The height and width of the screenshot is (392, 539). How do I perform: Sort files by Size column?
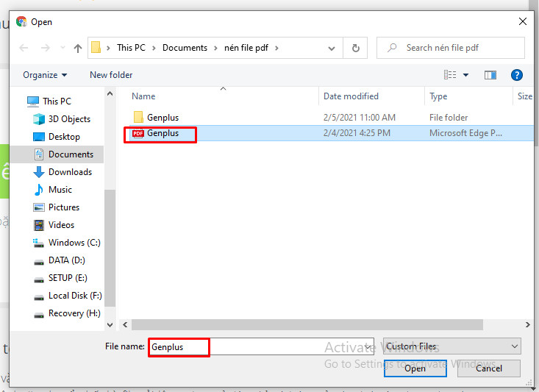[524, 96]
